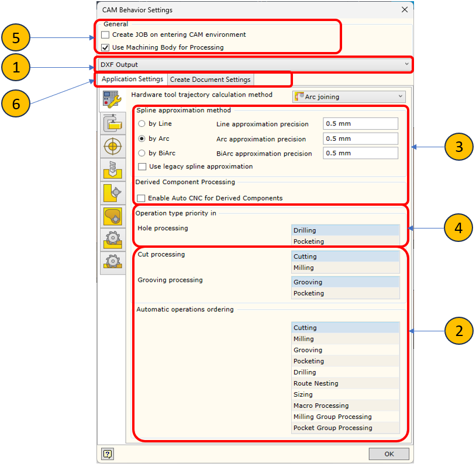Enable Auto CNC for Derived Components

click(x=141, y=198)
